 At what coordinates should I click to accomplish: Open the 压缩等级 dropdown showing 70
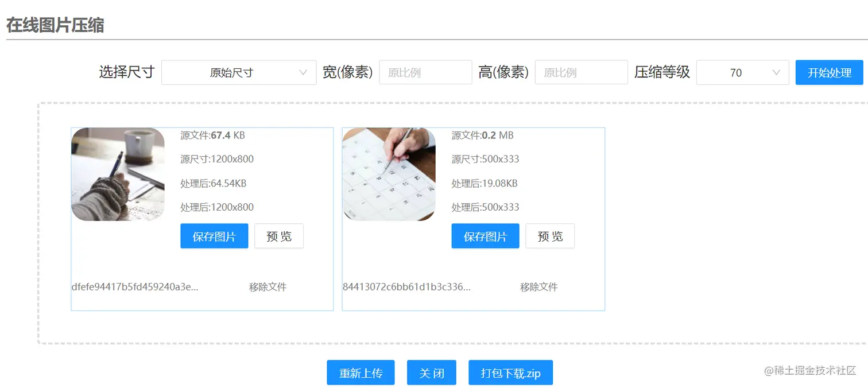(742, 72)
